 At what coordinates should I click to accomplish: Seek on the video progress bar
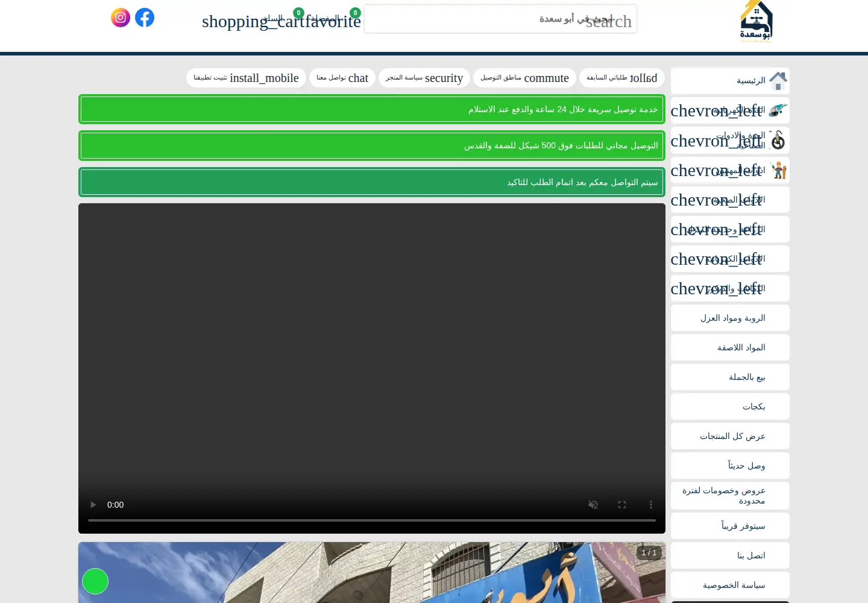tap(372, 520)
